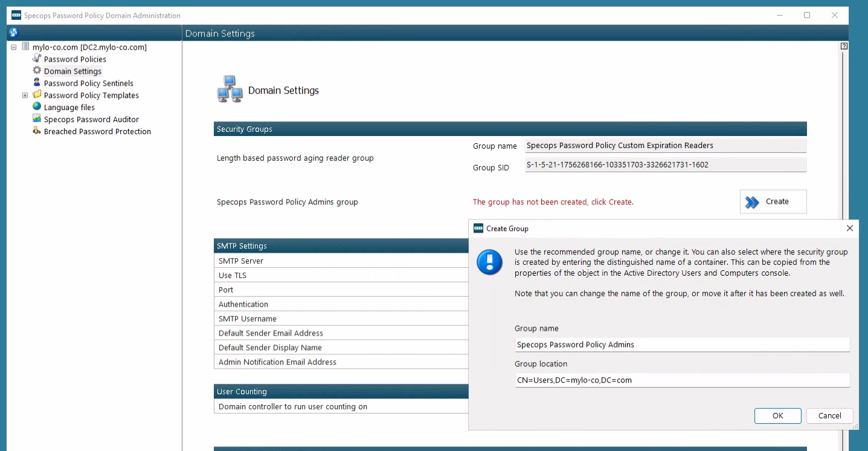Confirm group creation with OK
Viewport: 868px width, 451px height.
(778, 415)
